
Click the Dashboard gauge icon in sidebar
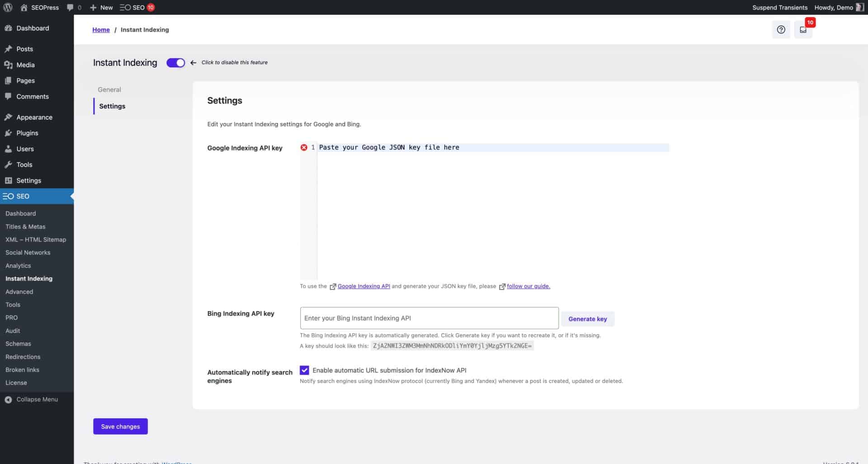click(8, 28)
